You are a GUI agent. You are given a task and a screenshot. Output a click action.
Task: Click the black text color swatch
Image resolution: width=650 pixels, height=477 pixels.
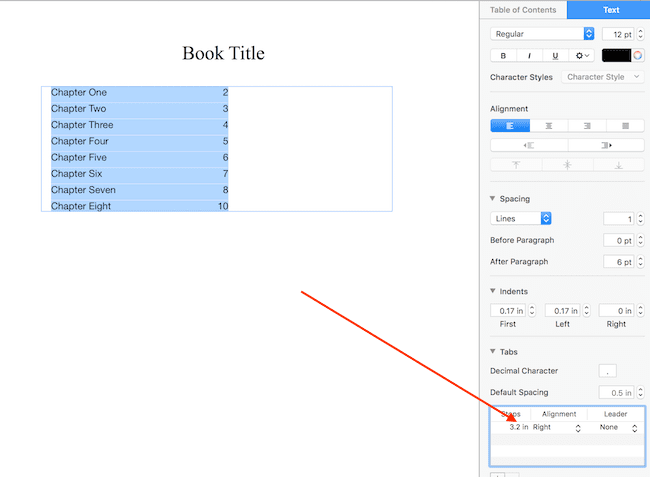616,56
